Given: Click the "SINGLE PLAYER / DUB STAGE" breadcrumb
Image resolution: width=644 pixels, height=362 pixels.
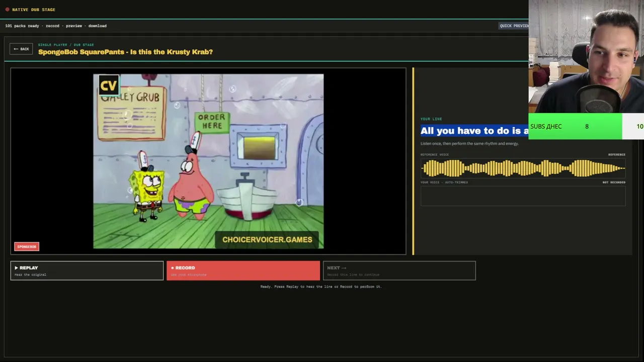Looking at the screenshot, I should point(66,45).
